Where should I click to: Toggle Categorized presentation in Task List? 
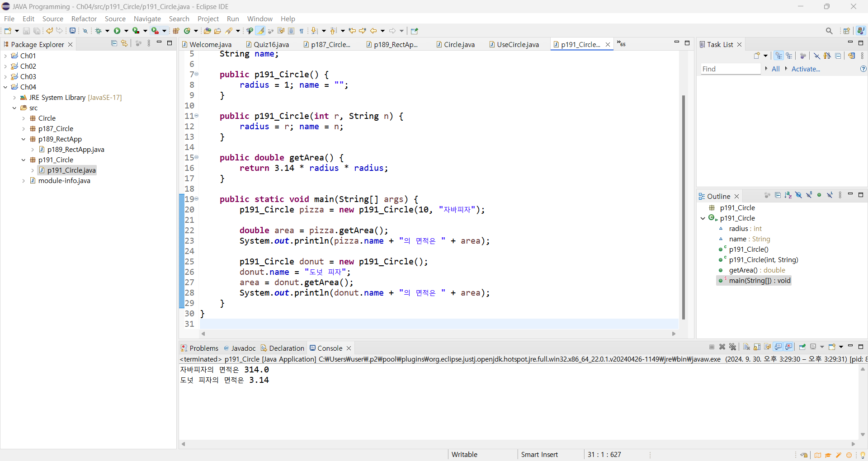click(778, 56)
